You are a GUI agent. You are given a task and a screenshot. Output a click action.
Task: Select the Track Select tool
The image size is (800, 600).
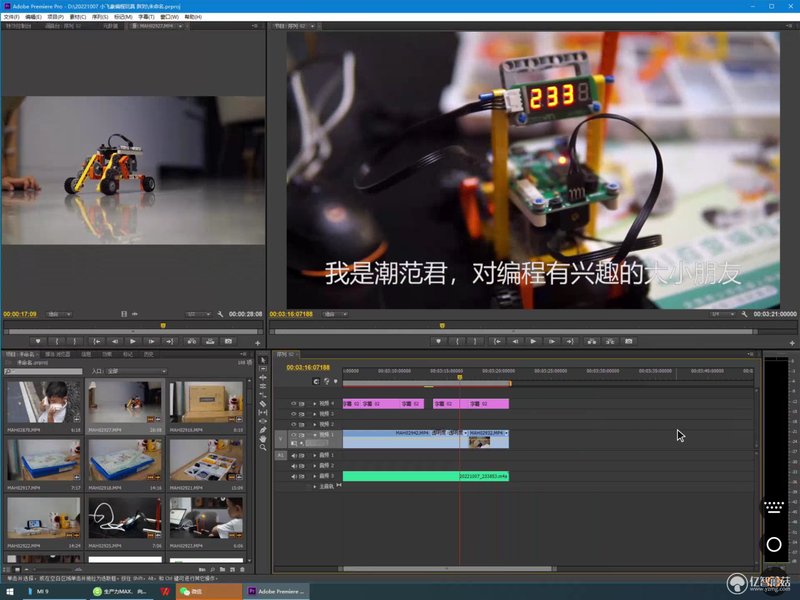click(x=263, y=369)
